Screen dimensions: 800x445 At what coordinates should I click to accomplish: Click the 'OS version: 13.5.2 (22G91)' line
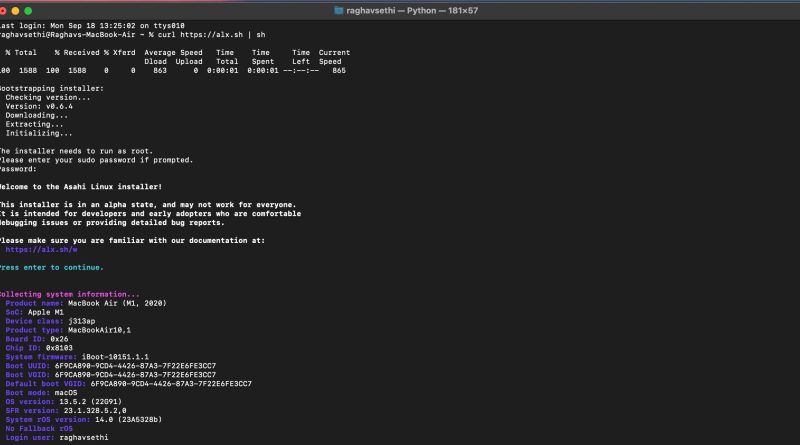64,402
